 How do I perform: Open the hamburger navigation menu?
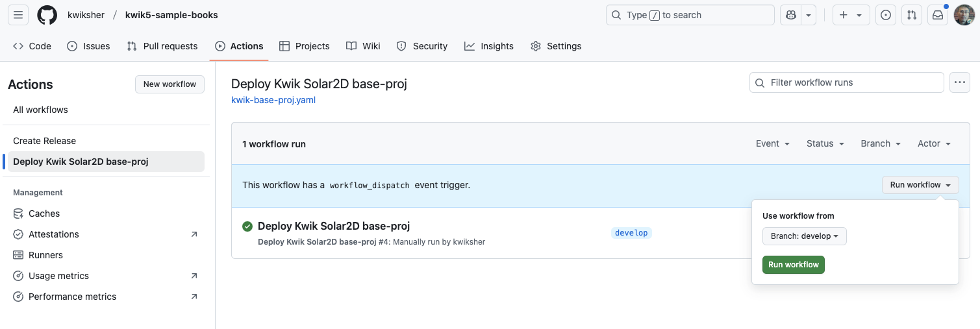18,15
